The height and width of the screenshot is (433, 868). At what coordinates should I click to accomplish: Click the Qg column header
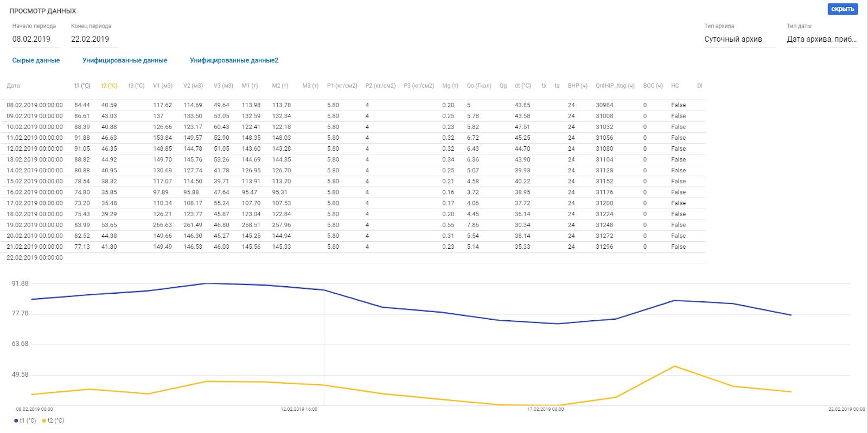click(503, 86)
